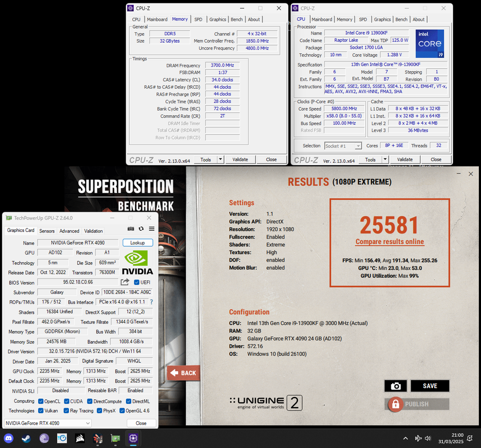Click the locked PUBLISH button
The image size is (481, 448).
417,404
